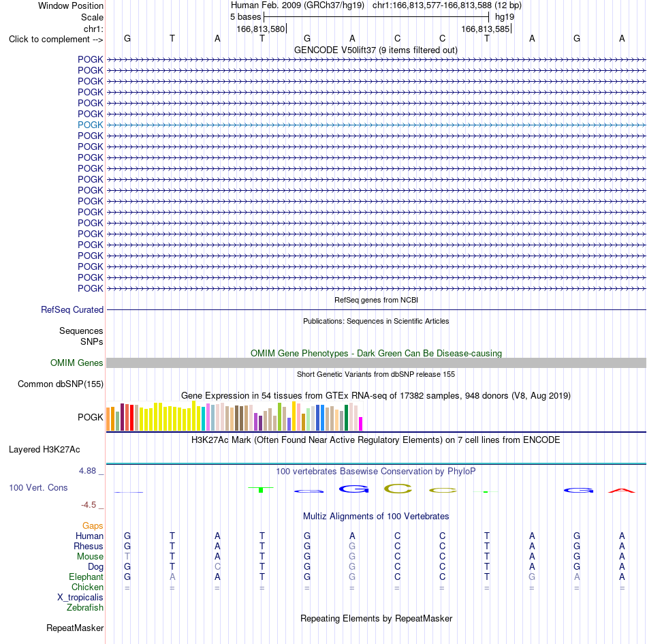Viewport: 647px width, 644px height.
Task: Select the light-blue highlighted POGK transcript label
Action: (x=91, y=125)
